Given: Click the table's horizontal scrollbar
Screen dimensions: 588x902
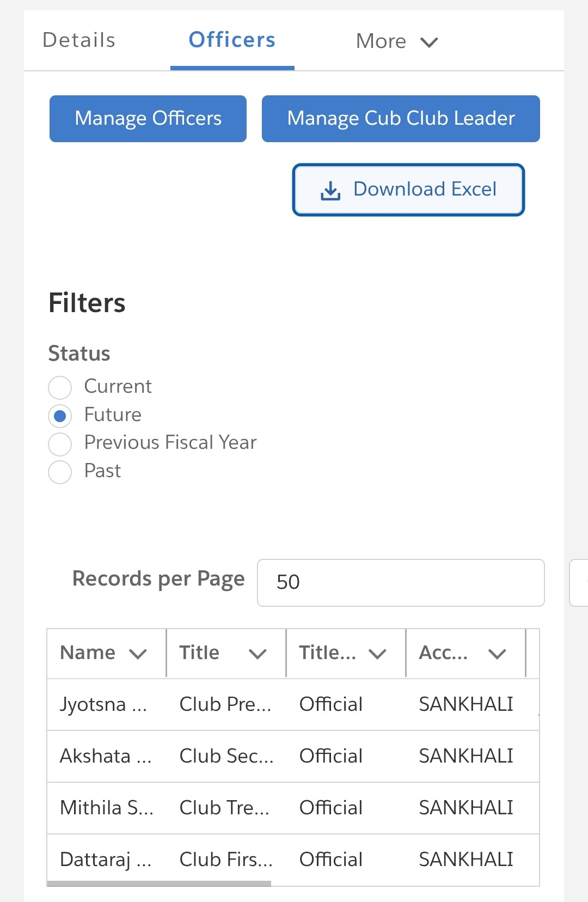Looking at the screenshot, I should click(159, 883).
